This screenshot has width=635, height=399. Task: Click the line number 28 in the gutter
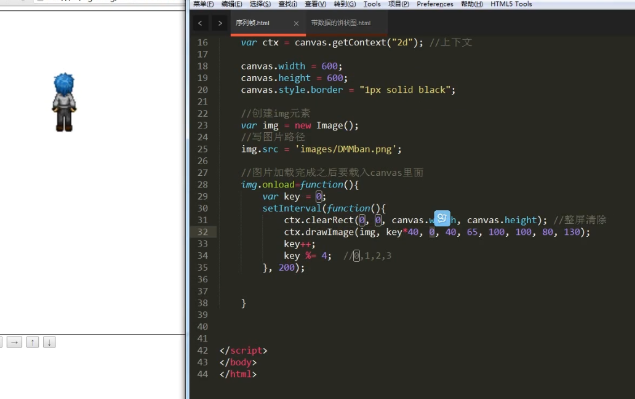click(x=202, y=185)
